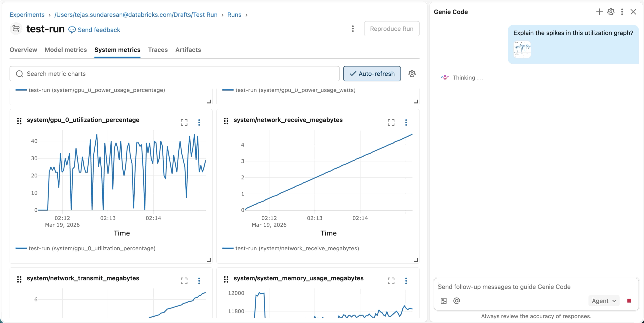Open the network_receive_megabytes chart options menu
The width and height of the screenshot is (644, 323).
click(x=406, y=122)
